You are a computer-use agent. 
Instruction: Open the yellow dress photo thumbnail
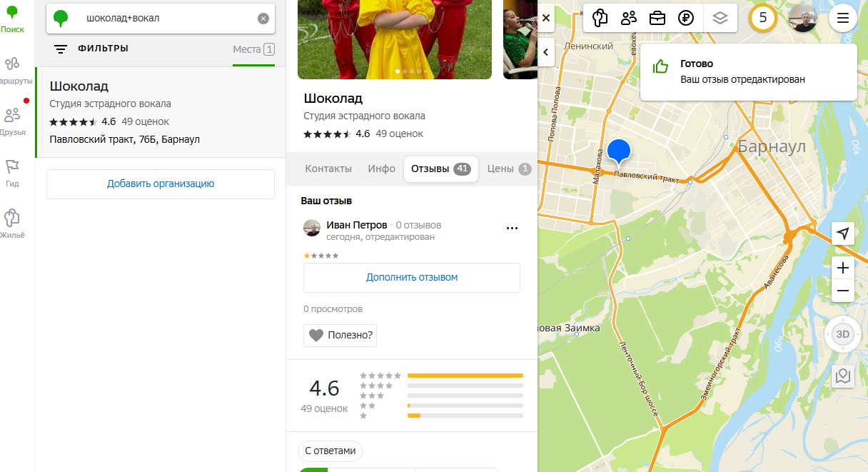[x=395, y=39]
